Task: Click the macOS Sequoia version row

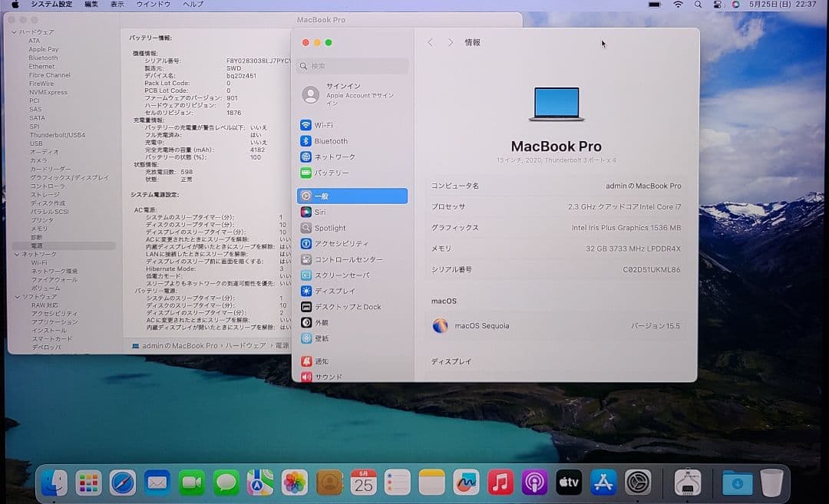Action: [557, 326]
